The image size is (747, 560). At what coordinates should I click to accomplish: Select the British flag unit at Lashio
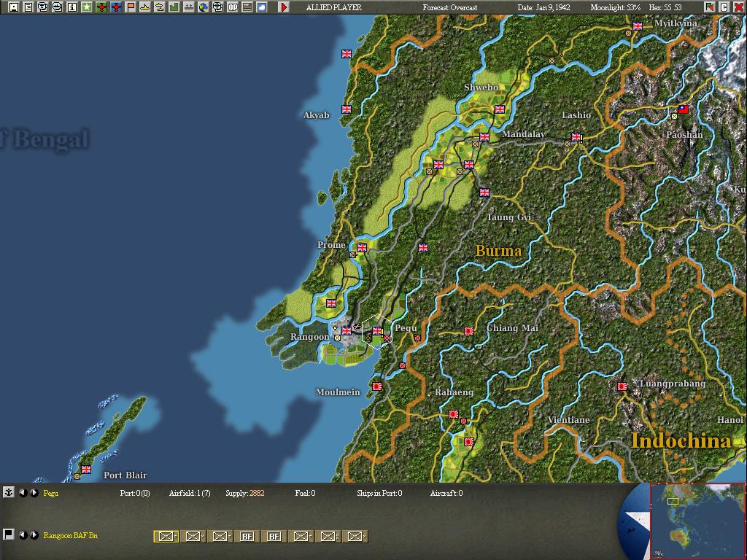click(576, 137)
